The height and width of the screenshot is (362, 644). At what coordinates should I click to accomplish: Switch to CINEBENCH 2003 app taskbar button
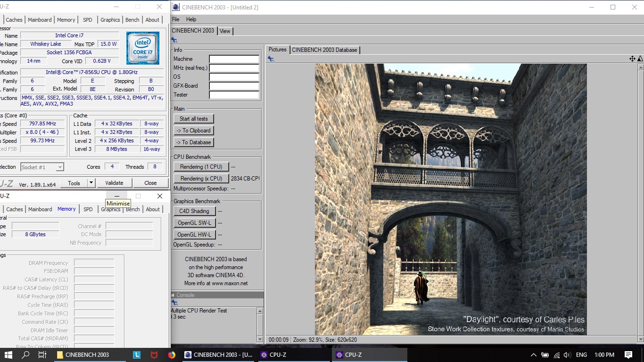coord(219,355)
